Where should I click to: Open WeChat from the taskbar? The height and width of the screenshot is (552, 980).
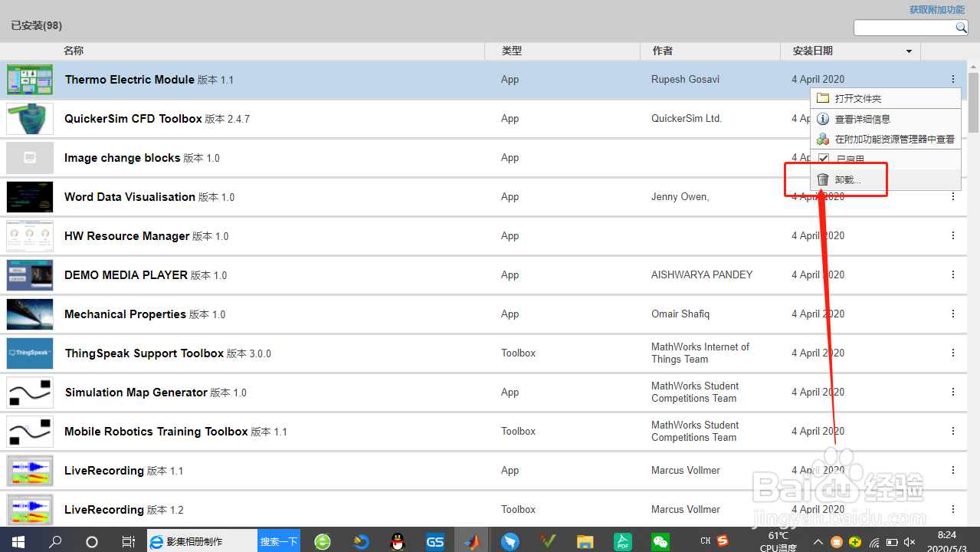660,541
